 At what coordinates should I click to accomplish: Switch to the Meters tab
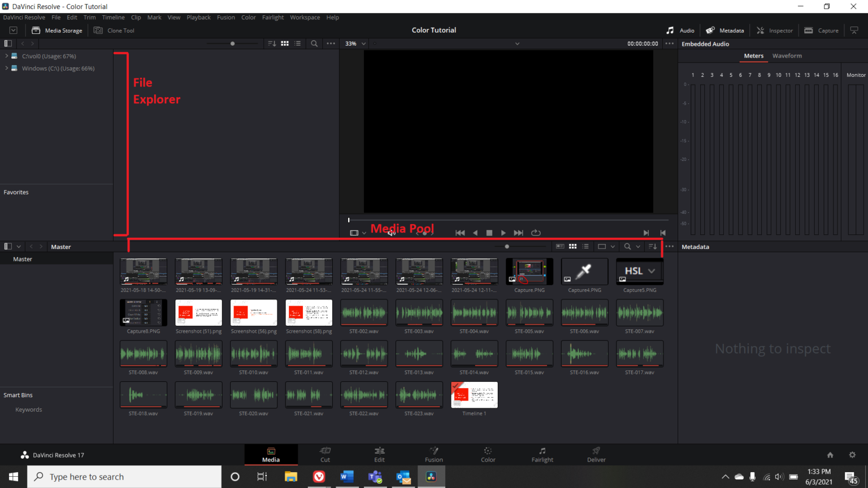click(x=754, y=56)
